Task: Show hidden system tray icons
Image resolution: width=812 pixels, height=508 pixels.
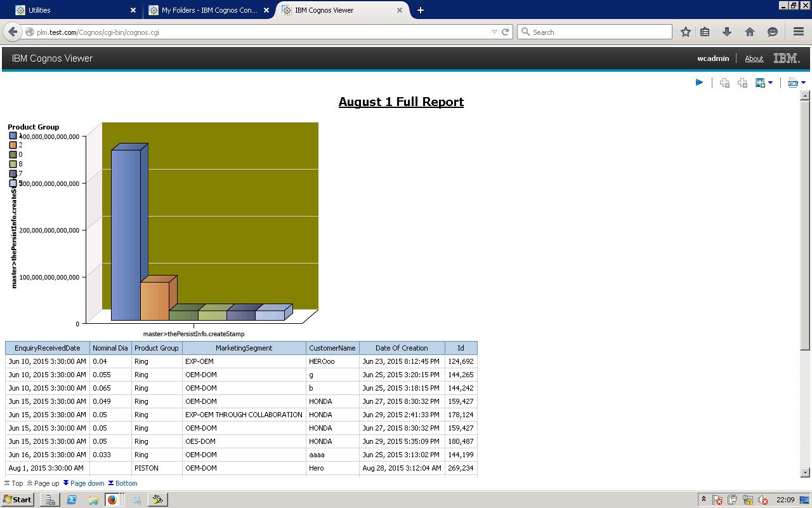Action: [703, 500]
